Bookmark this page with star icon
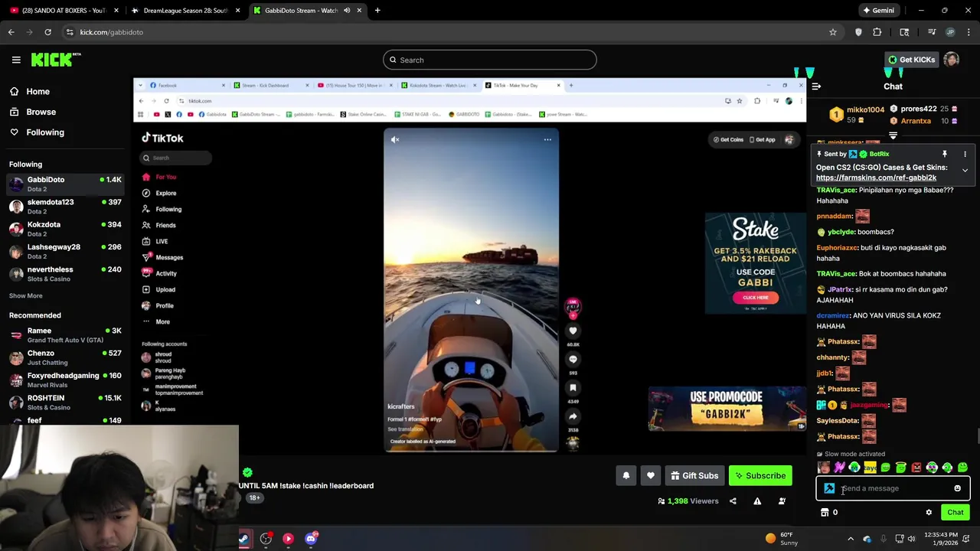 833,32
